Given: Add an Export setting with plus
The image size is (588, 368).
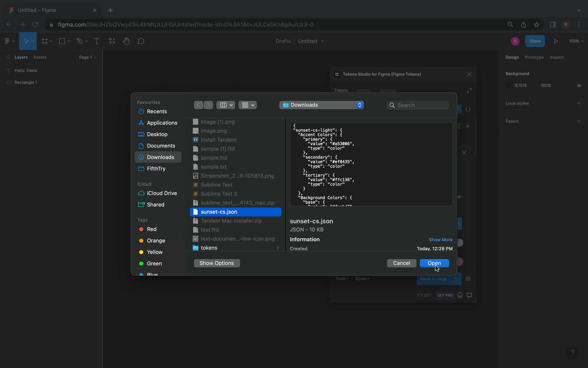Looking at the screenshot, I should point(579,121).
